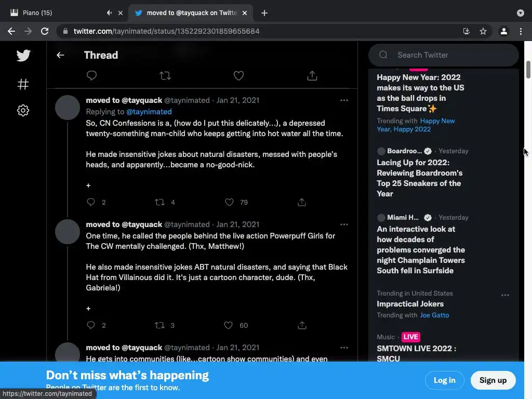Click the author name on Powerpuff Girls tweet
Viewport: 532px width, 399px height.
click(124, 224)
